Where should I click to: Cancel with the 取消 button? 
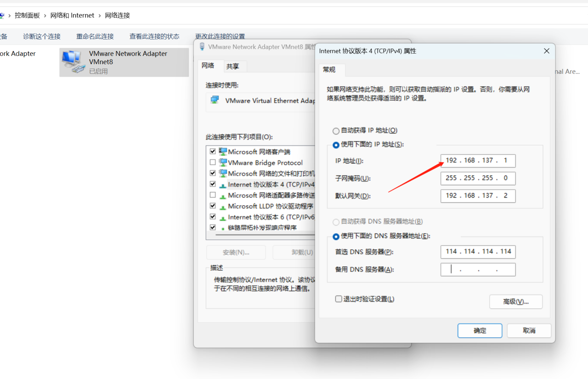tap(529, 330)
